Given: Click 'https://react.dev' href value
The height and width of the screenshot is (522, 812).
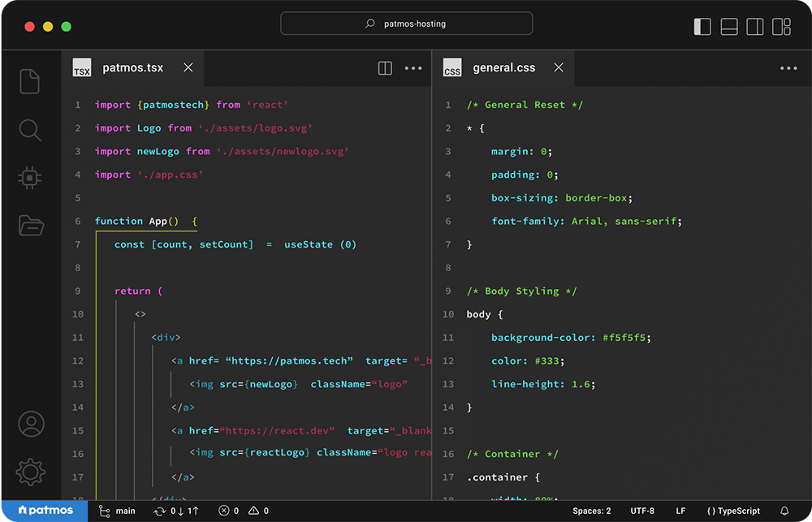Looking at the screenshot, I should [x=277, y=431].
